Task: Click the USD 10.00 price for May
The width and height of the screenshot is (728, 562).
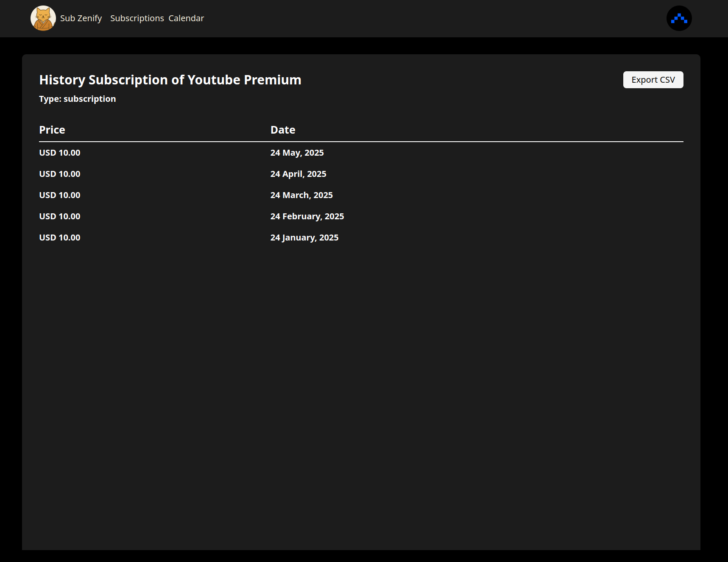Action: (60, 153)
